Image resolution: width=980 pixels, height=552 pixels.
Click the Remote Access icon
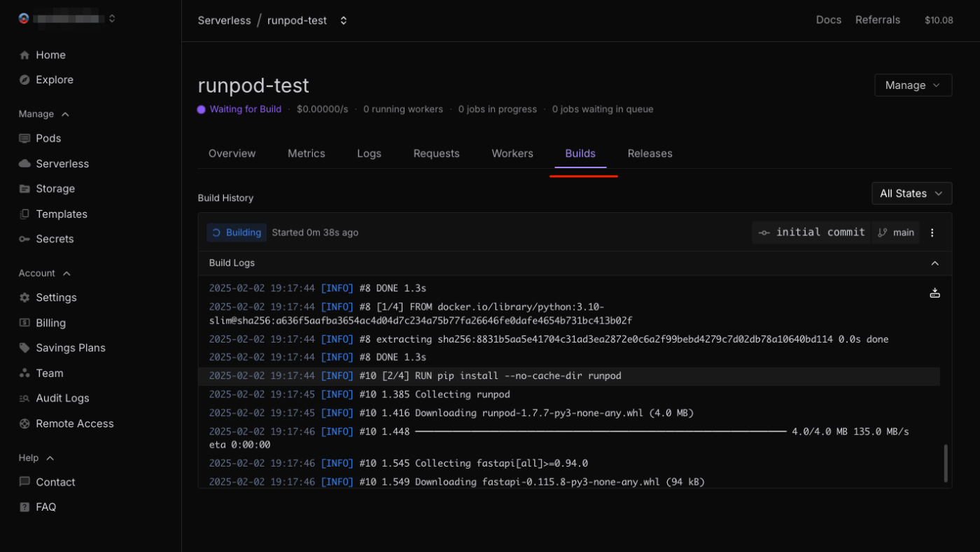[x=24, y=424]
